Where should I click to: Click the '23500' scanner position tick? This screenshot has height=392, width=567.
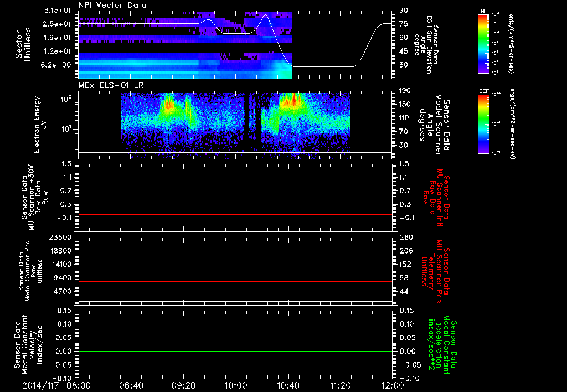click(x=60, y=238)
